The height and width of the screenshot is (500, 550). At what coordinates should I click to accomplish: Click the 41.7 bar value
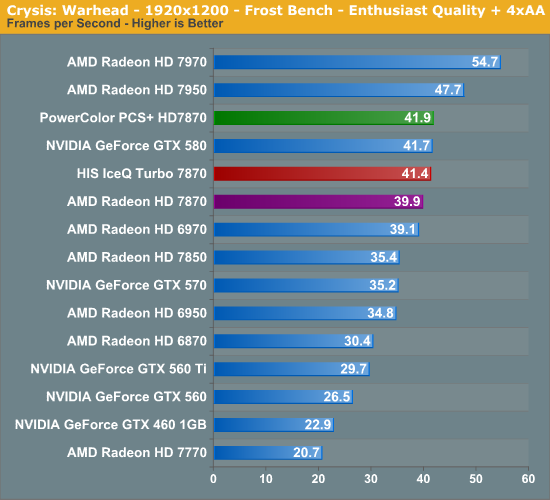point(416,146)
